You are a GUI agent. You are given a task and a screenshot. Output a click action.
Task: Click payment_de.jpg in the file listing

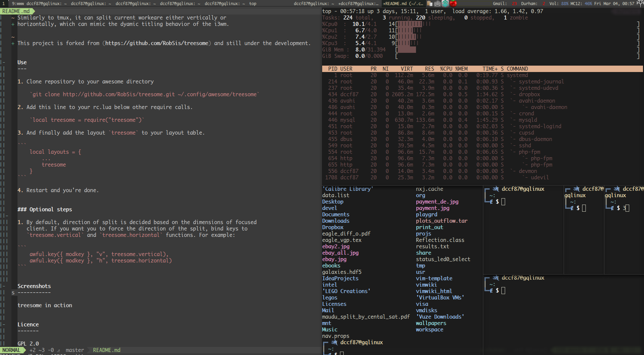pyautogui.click(x=437, y=202)
